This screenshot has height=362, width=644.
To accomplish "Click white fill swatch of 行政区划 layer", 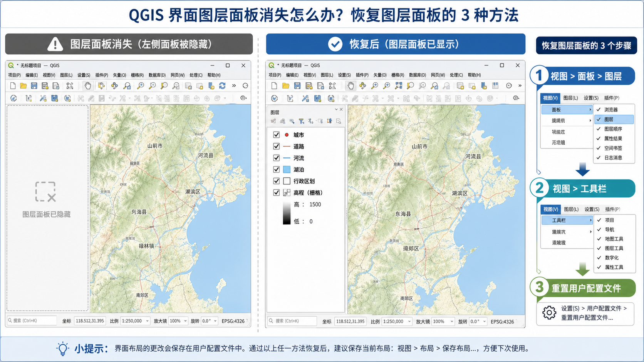I will [287, 181].
